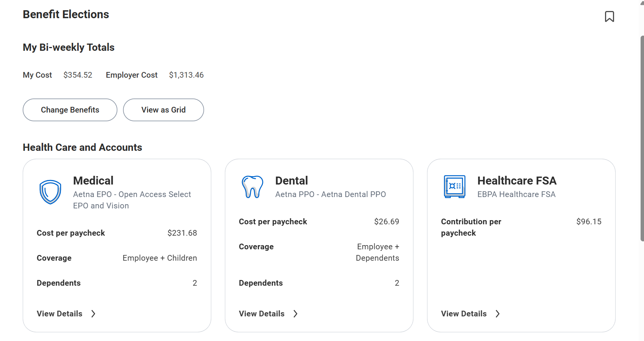The width and height of the screenshot is (644, 341).
Task: Click Aetna EPO - Open Access Select plan text
Action: [132, 200]
